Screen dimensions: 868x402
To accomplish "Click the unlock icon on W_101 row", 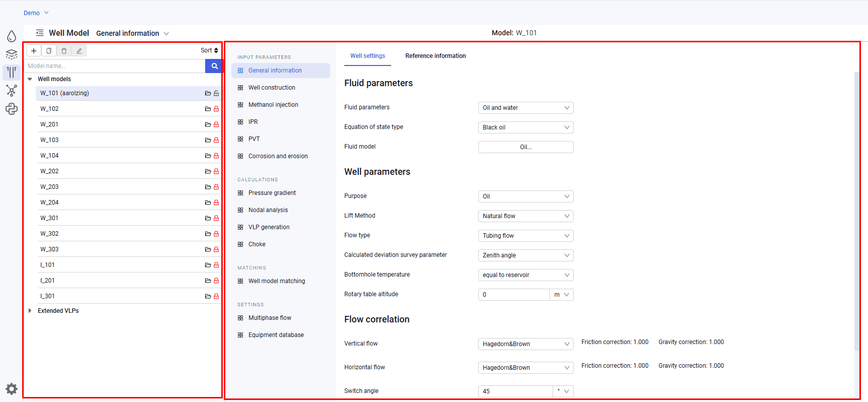I will tap(216, 93).
